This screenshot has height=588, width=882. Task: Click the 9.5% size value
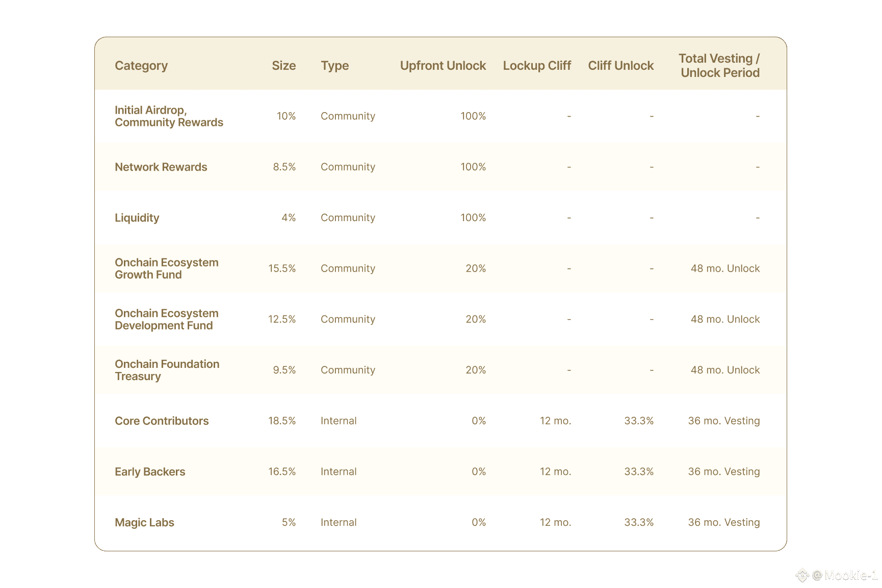click(x=284, y=370)
